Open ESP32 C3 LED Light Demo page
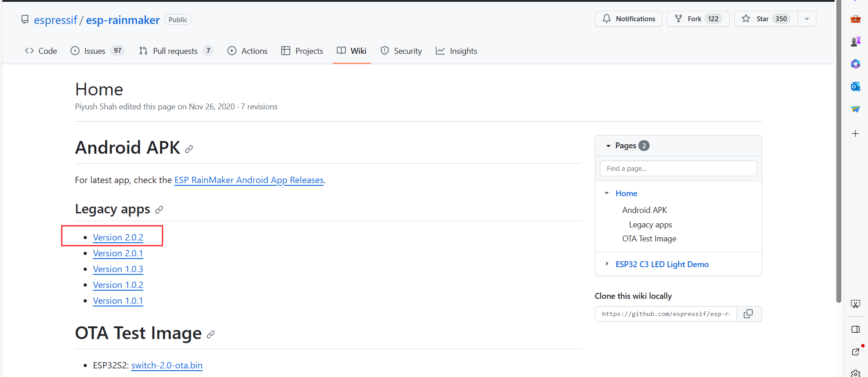 point(662,264)
